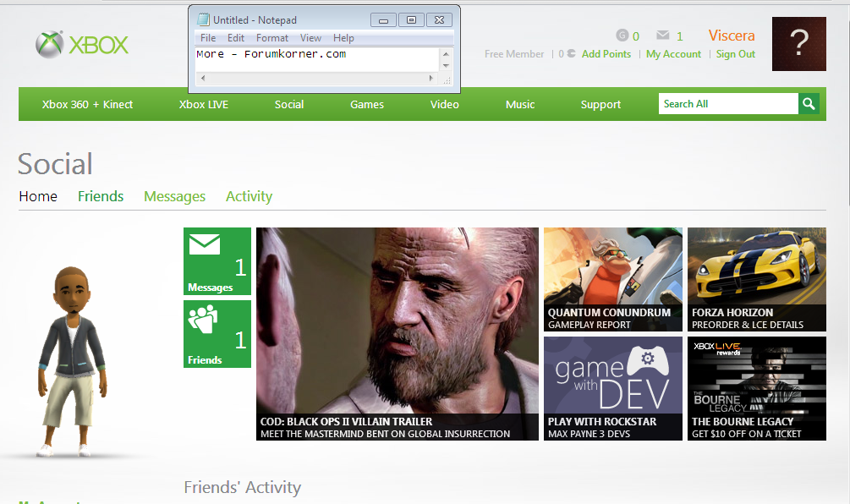This screenshot has height=504, width=850.
Task: Click the Search All input field
Action: [728, 103]
